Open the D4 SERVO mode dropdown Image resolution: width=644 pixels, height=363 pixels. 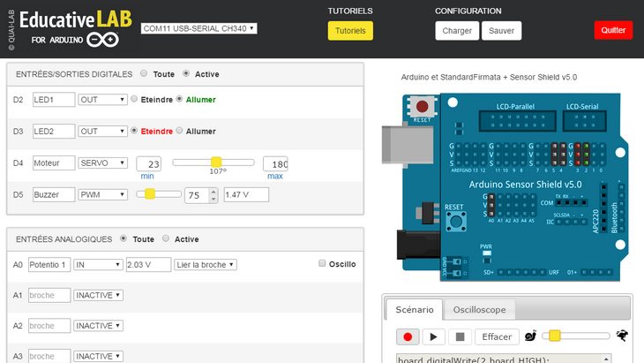point(102,163)
